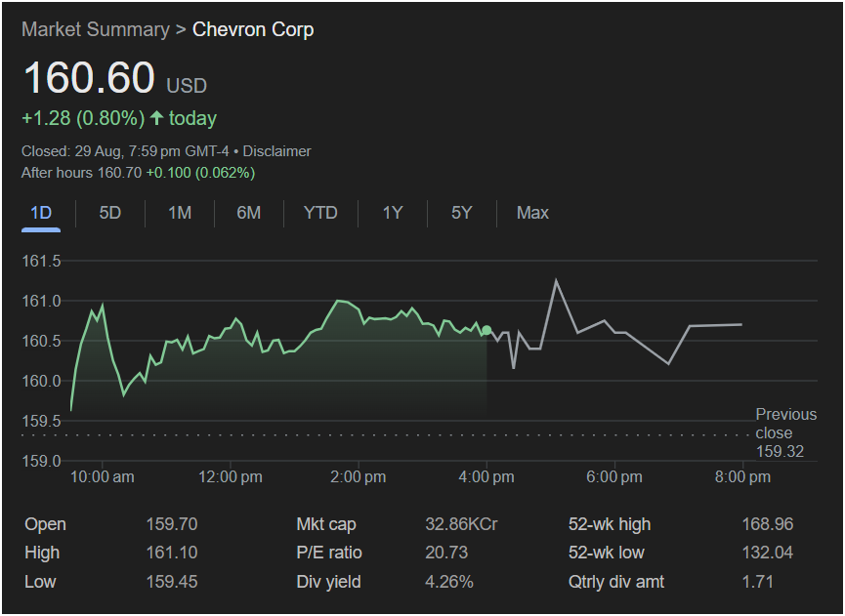Select the YTD tab

(320, 213)
